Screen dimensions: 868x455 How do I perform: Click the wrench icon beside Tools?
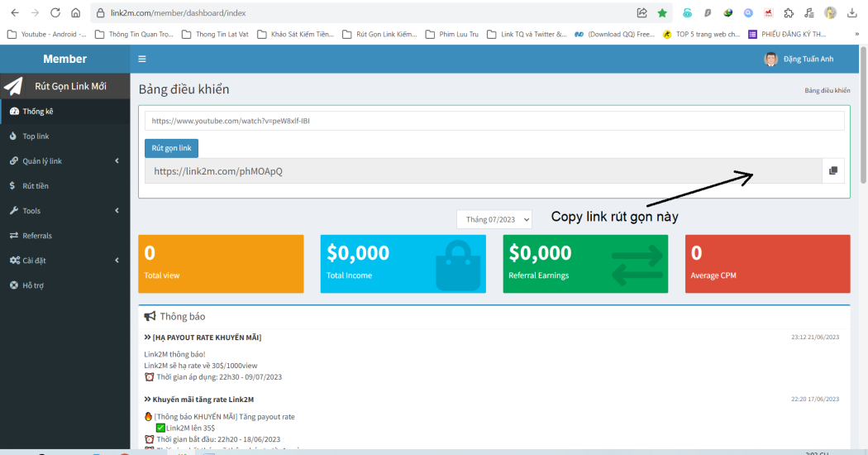(x=14, y=211)
